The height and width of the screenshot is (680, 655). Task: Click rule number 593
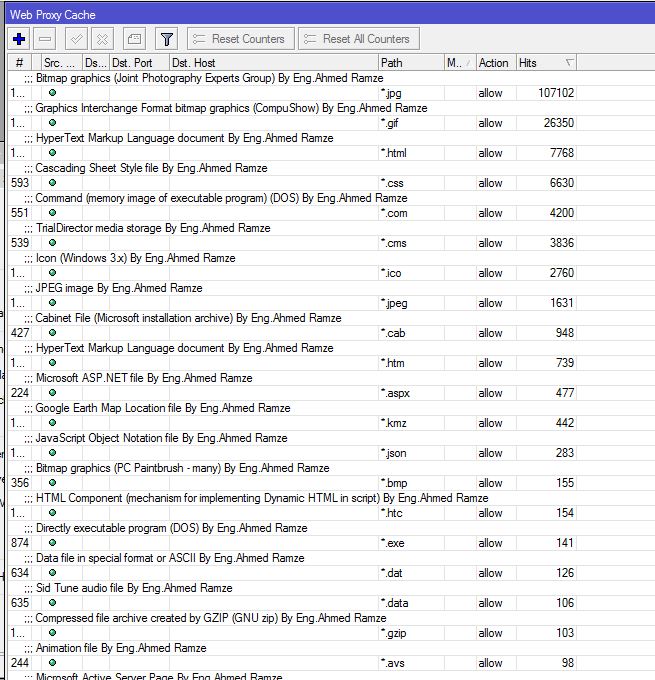[20, 183]
